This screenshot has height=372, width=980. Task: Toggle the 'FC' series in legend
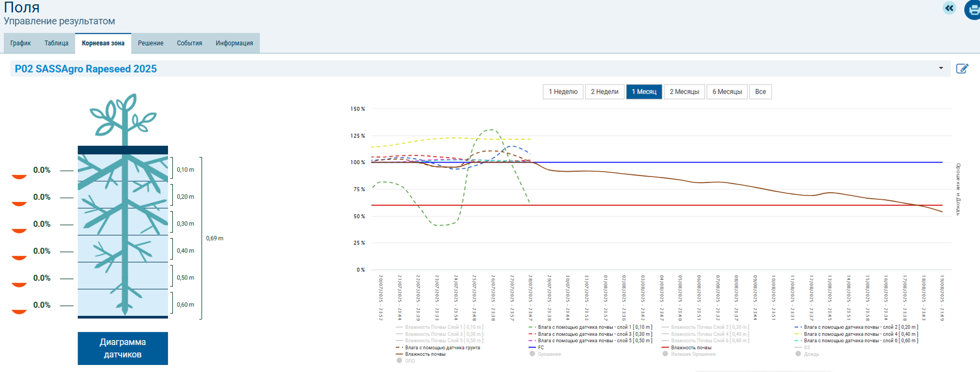(x=540, y=348)
